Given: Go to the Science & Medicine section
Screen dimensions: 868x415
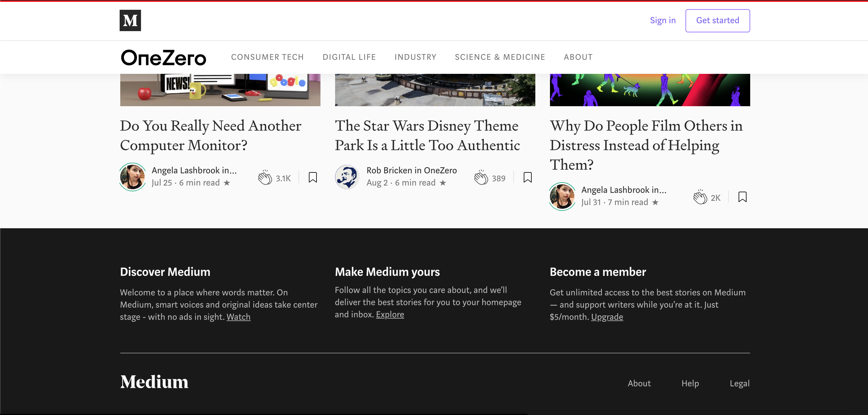Looking at the screenshot, I should [500, 57].
